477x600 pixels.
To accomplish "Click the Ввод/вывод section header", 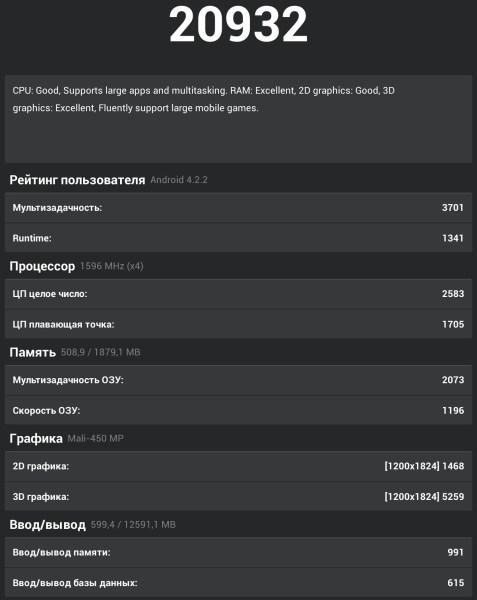I will tap(47, 525).
